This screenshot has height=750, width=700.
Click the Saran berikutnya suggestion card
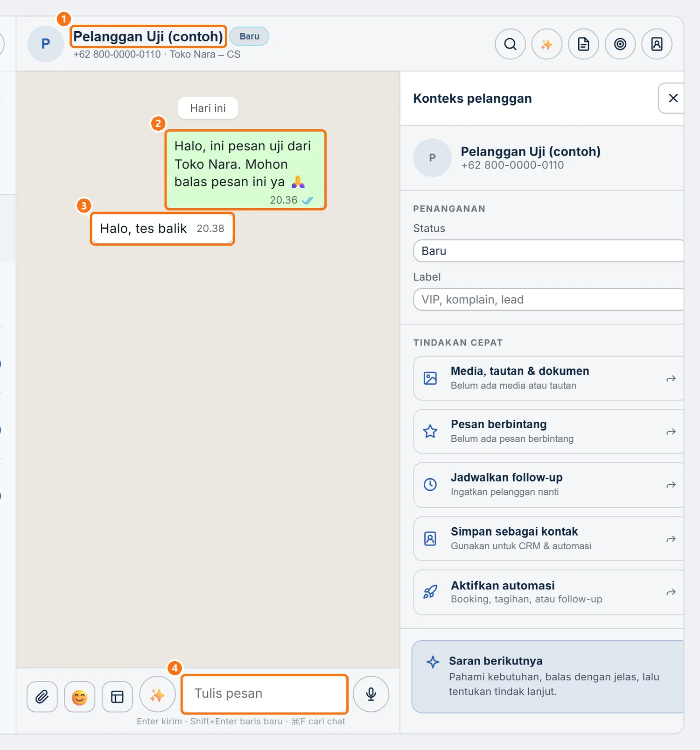(548, 677)
